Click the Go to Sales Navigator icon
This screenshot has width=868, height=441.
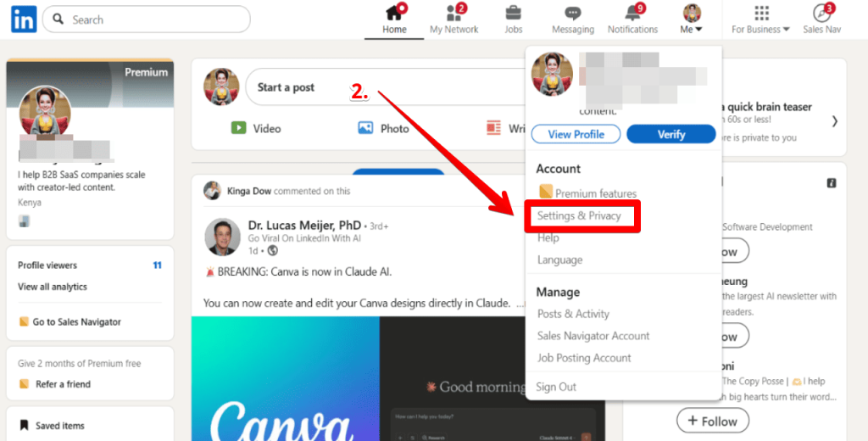(24, 321)
